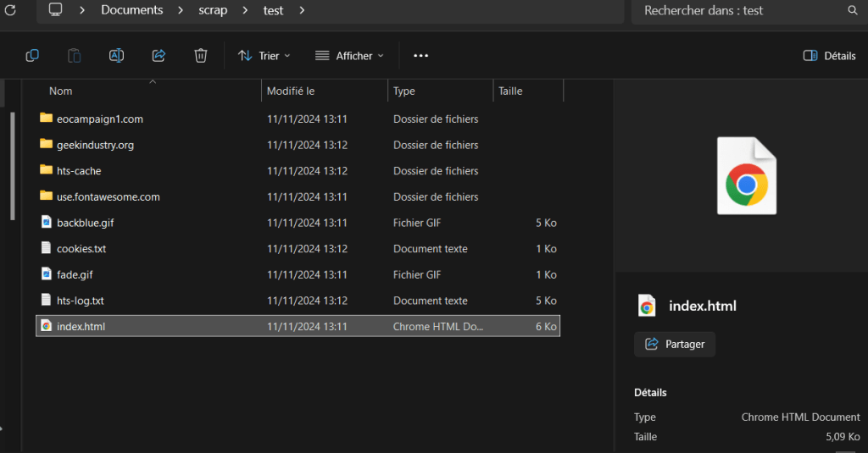Open the Trier sort dropdown
The image size is (868, 453).
(x=264, y=56)
